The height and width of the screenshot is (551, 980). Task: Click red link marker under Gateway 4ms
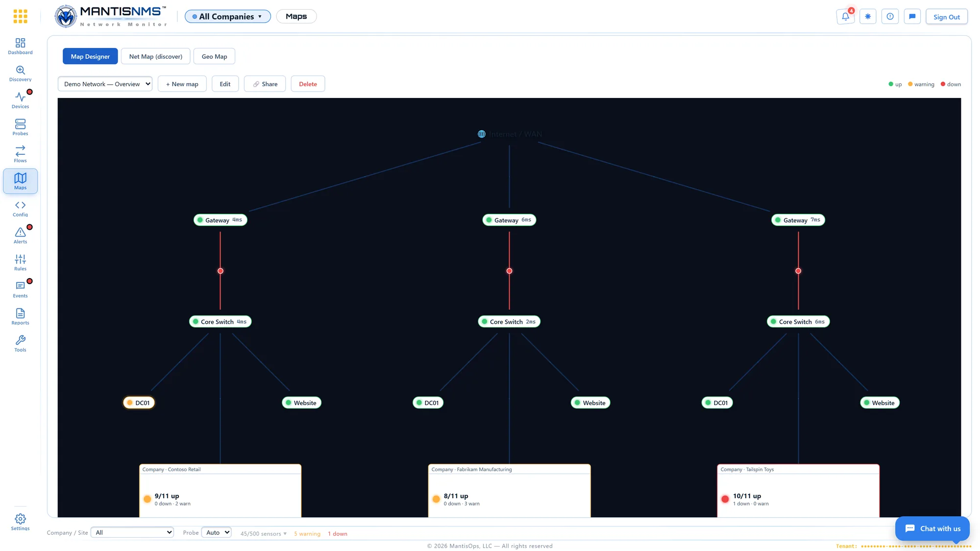click(x=220, y=271)
